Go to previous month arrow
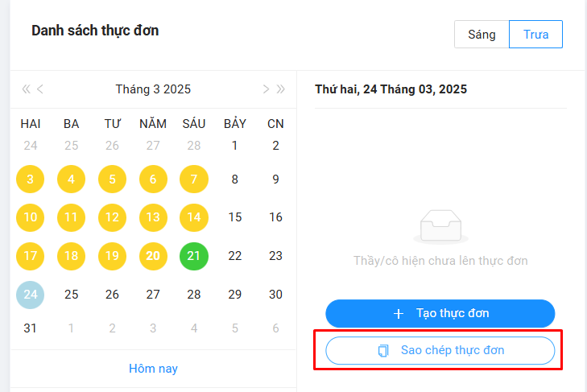Screen dimensions: 587x392 40,89
